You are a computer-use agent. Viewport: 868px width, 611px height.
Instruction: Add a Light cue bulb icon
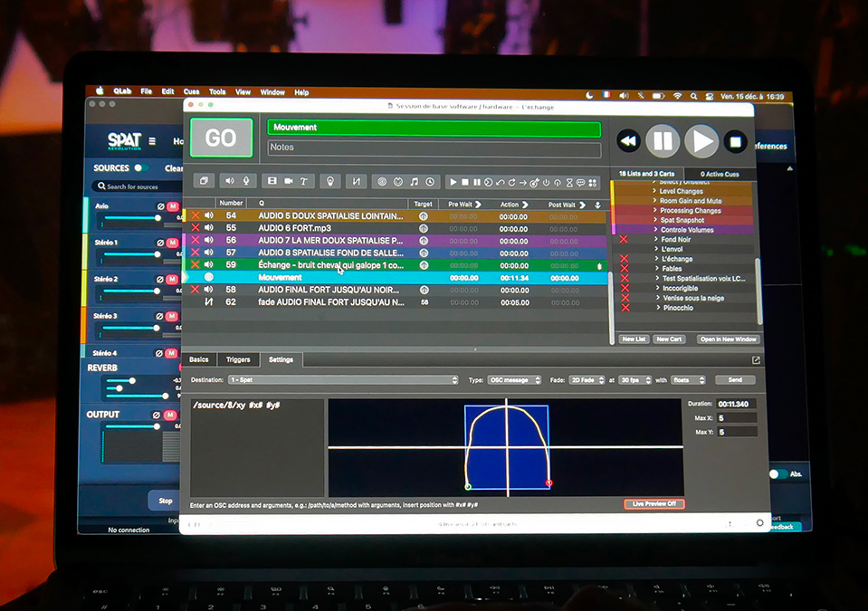(x=330, y=181)
